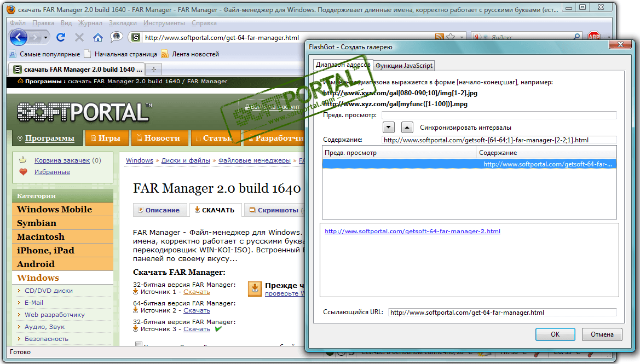Click OK button in FlashGot dialog

click(x=555, y=334)
